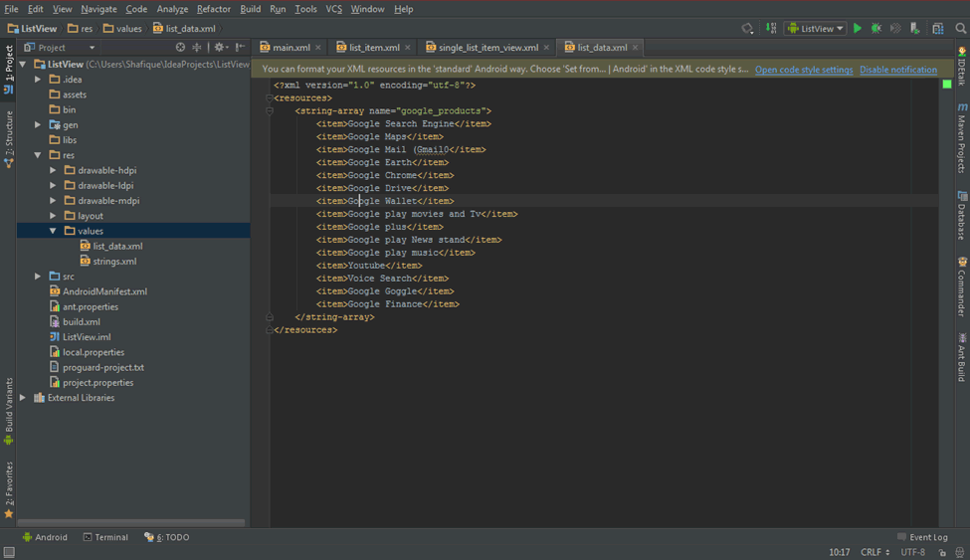Screen dimensions: 970x560
Task: Click the tool windows toggle icon in bottom-left corner
Action: pos(9,552)
